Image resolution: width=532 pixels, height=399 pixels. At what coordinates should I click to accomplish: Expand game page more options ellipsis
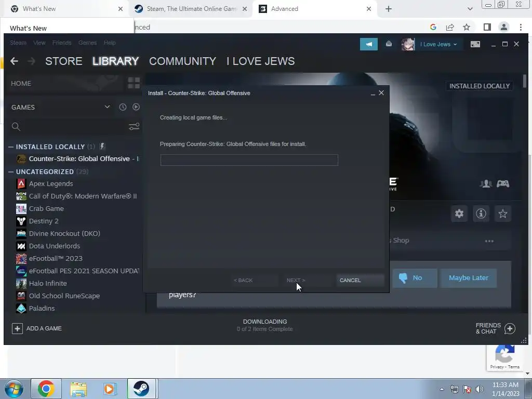pyautogui.click(x=489, y=241)
